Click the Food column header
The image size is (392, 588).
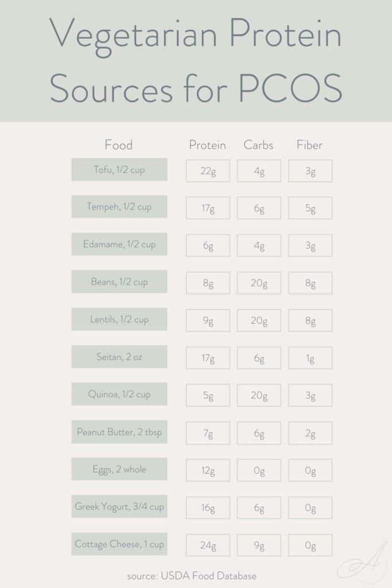[x=119, y=145]
